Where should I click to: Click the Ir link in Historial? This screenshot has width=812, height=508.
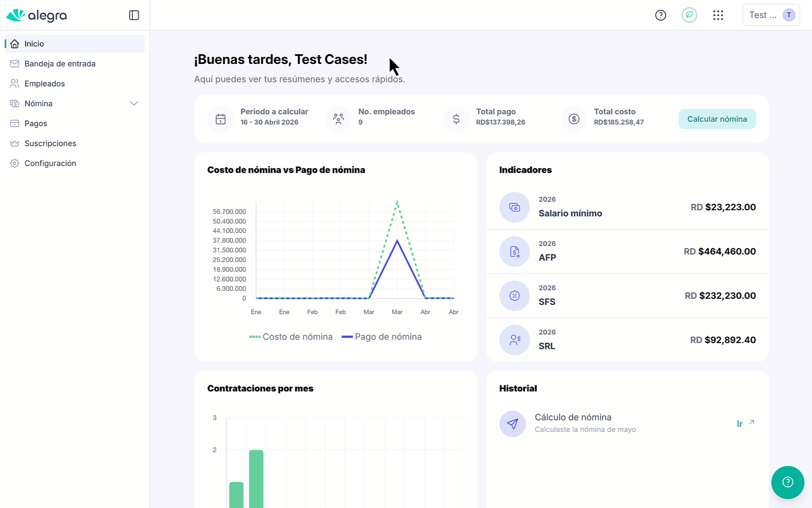pyautogui.click(x=740, y=424)
